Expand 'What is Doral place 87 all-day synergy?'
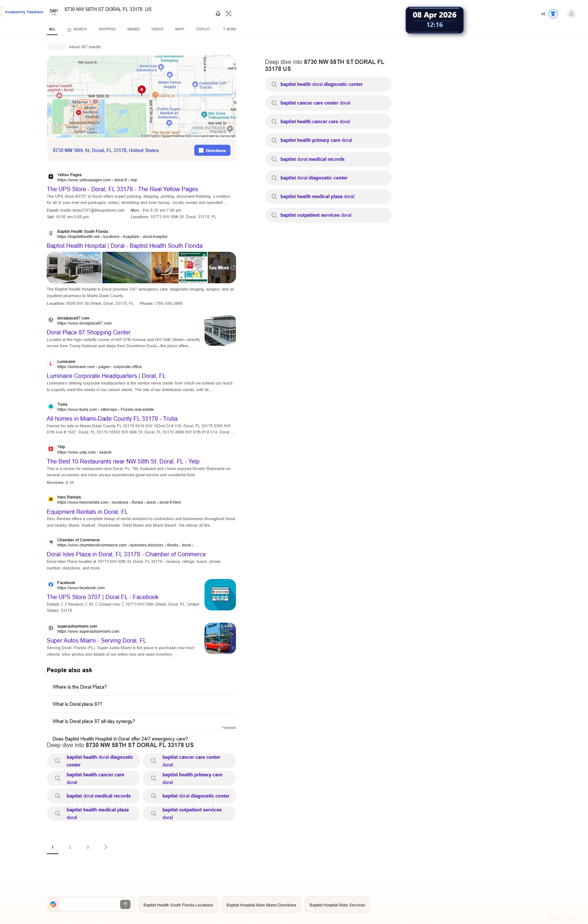The image size is (588, 924). 141,722
